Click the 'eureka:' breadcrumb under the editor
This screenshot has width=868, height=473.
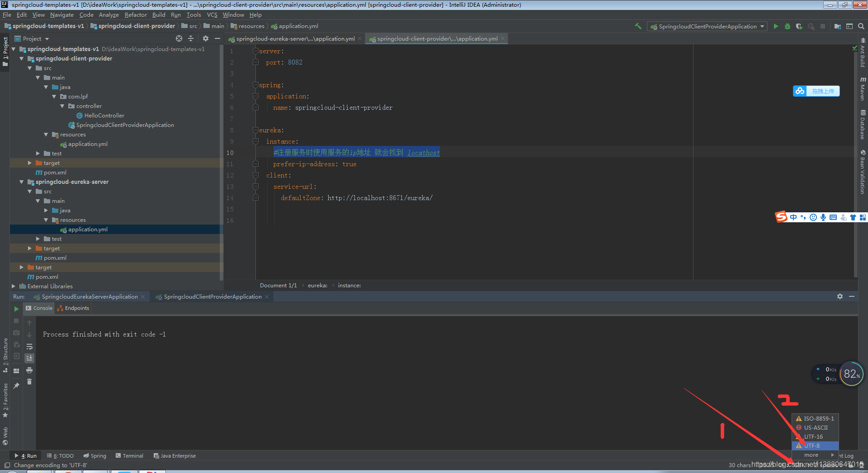[318, 286]
